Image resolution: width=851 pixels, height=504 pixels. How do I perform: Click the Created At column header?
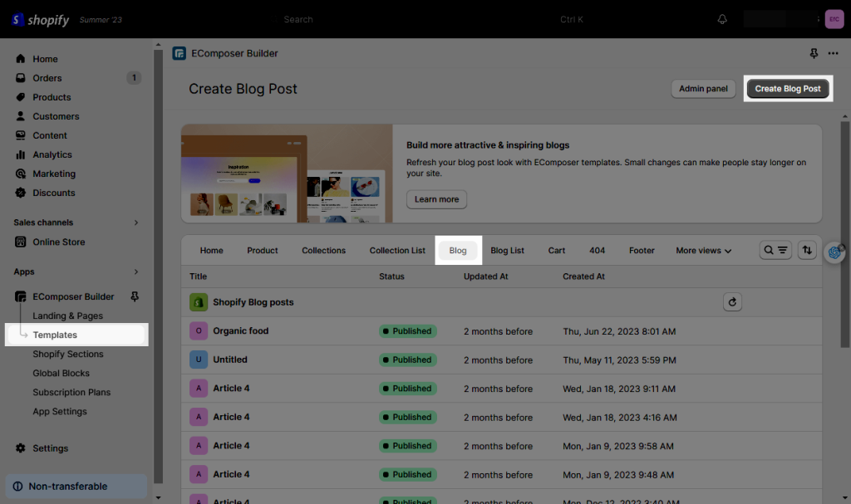(x=583, y=276)
